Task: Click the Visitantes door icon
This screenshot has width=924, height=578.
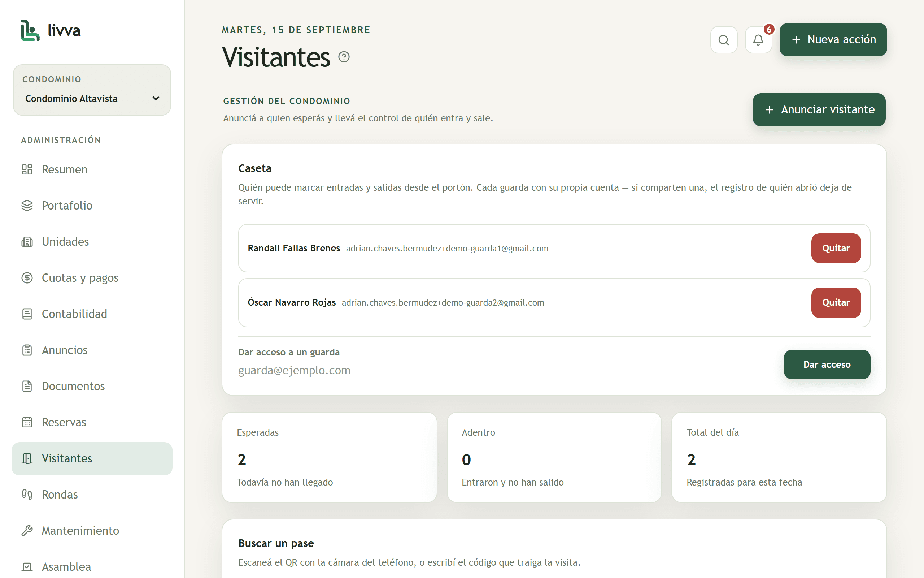Action: pyautogui.click(x=27, y=458)
